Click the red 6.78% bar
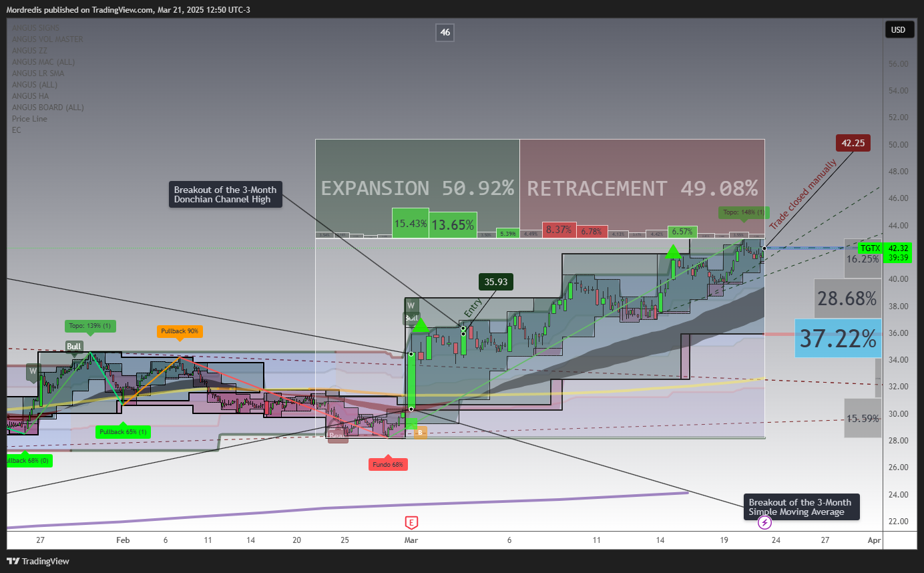The image size is (924, 573). [591, 232]
